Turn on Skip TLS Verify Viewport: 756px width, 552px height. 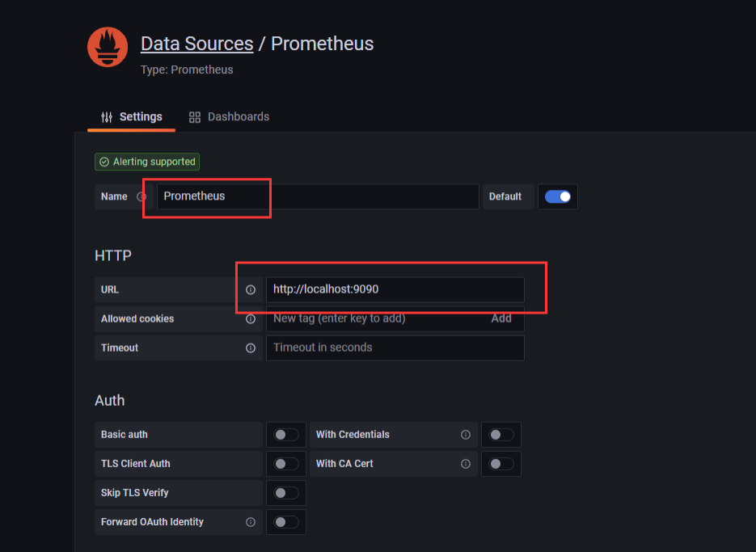tap(286, 493)
